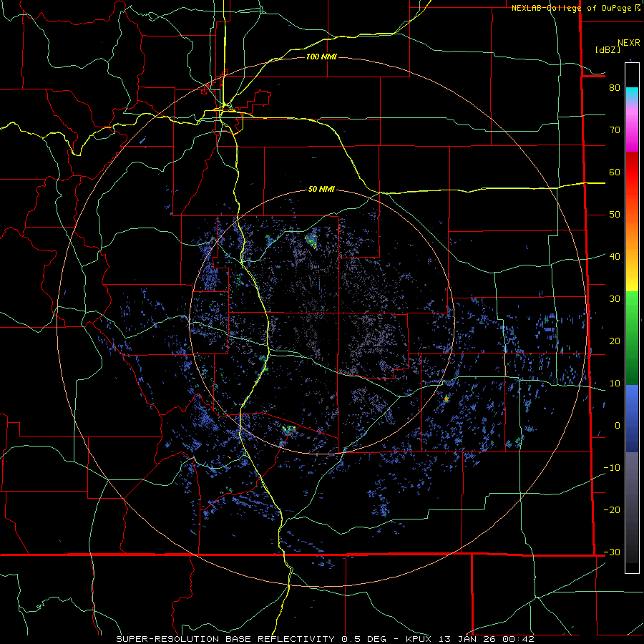Click the [dBZ] unit label
Image resolution: width=644 pixels, height=644 pixels.
pyautogui.click(x=608, y=49)
